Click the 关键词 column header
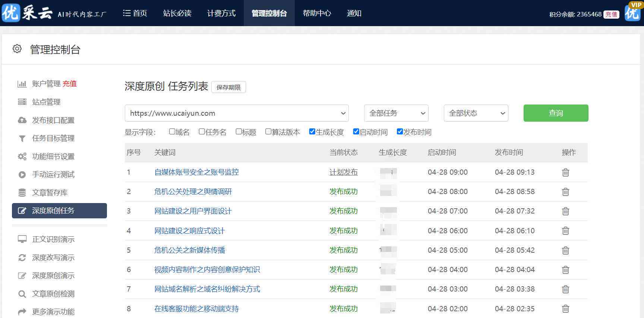 165,152
